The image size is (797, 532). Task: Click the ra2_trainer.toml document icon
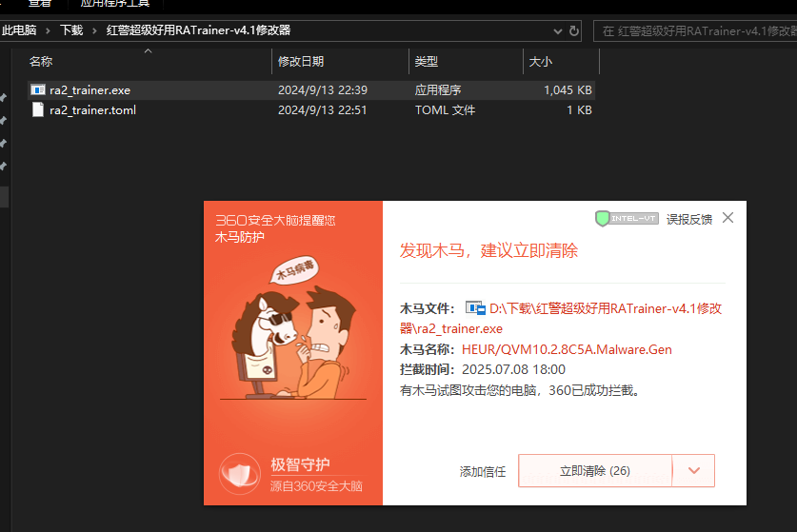tap(38, 109)
